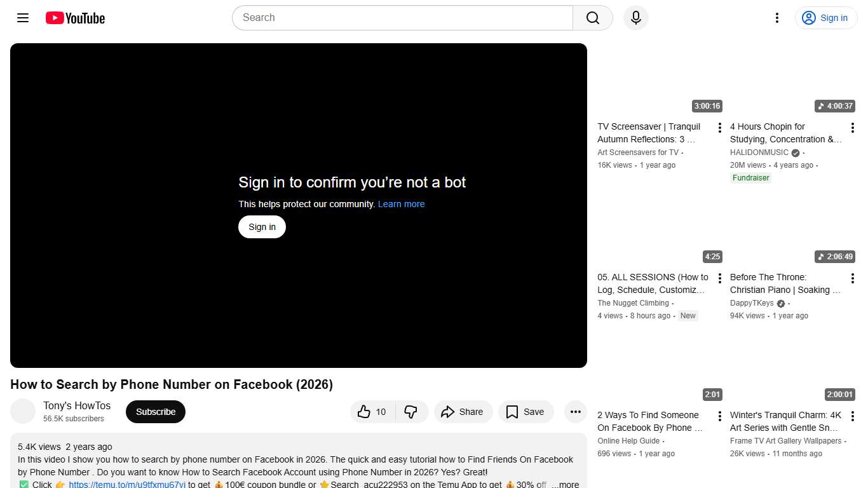The height and width of the screenshot is (488, 868).
Task: Open options menu for the Chopin video
Action: (x=853, y=127)
